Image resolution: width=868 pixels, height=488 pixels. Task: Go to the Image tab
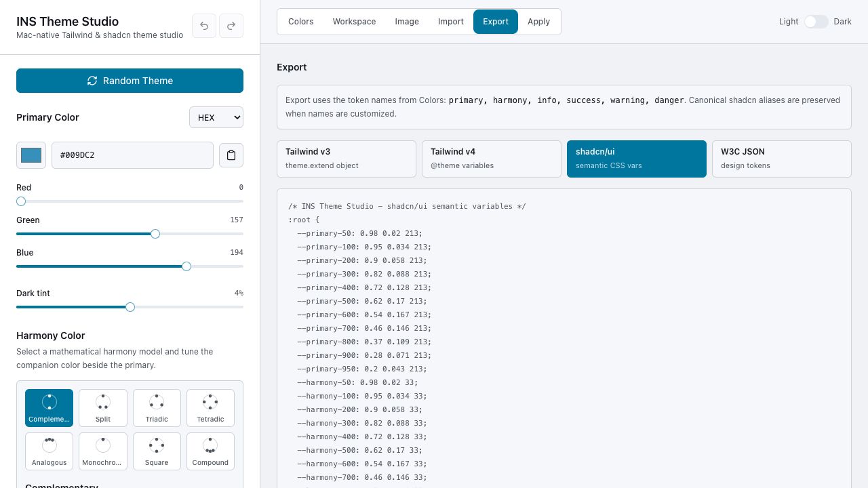pos(407,22)
